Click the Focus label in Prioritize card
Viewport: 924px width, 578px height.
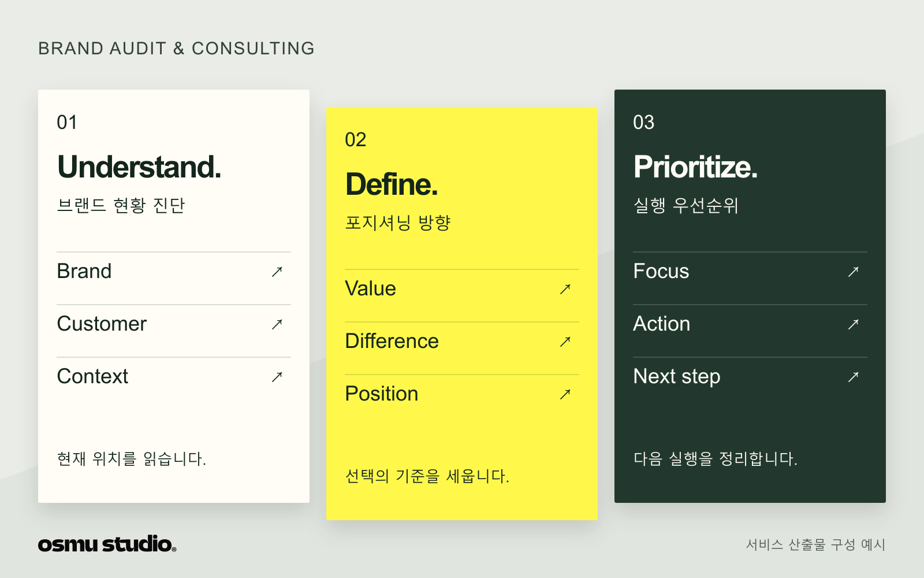coord(661,271)
